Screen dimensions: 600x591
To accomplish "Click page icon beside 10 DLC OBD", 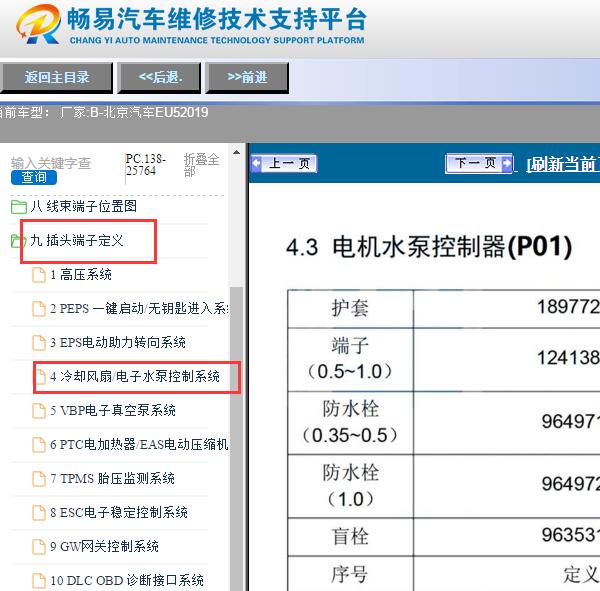I will pyautogui.click(x=39, y=580).
